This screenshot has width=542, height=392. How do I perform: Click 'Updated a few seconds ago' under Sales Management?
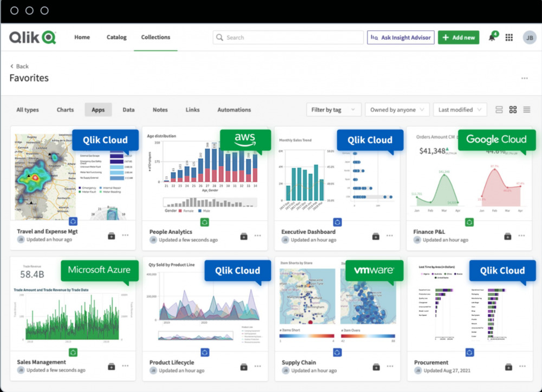pyautogui.click(x=56, y=370)
